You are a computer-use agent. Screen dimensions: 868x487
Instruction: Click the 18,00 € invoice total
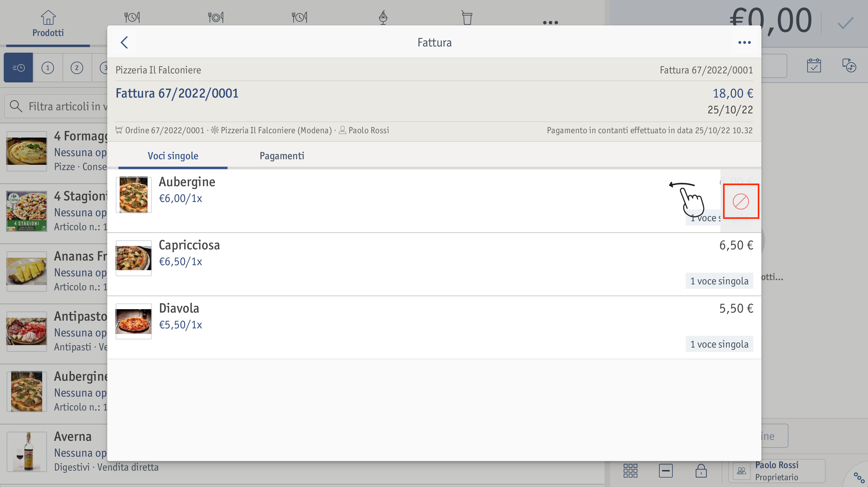pos(733,93)
